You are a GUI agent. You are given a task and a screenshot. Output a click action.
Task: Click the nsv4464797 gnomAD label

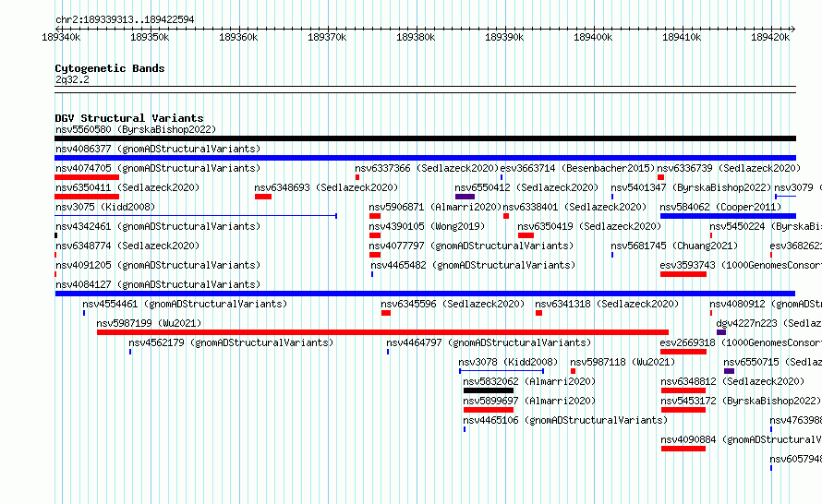click(x=489, y=342)
